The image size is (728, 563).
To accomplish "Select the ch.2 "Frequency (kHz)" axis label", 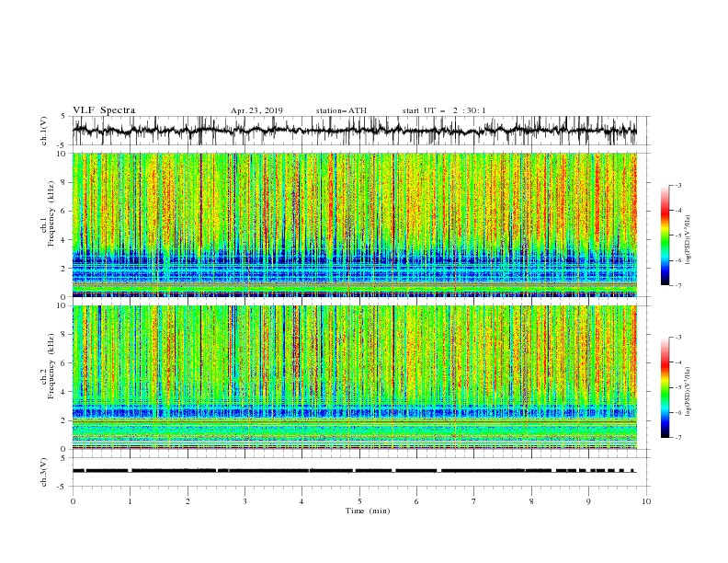I will tap(51, 366).
